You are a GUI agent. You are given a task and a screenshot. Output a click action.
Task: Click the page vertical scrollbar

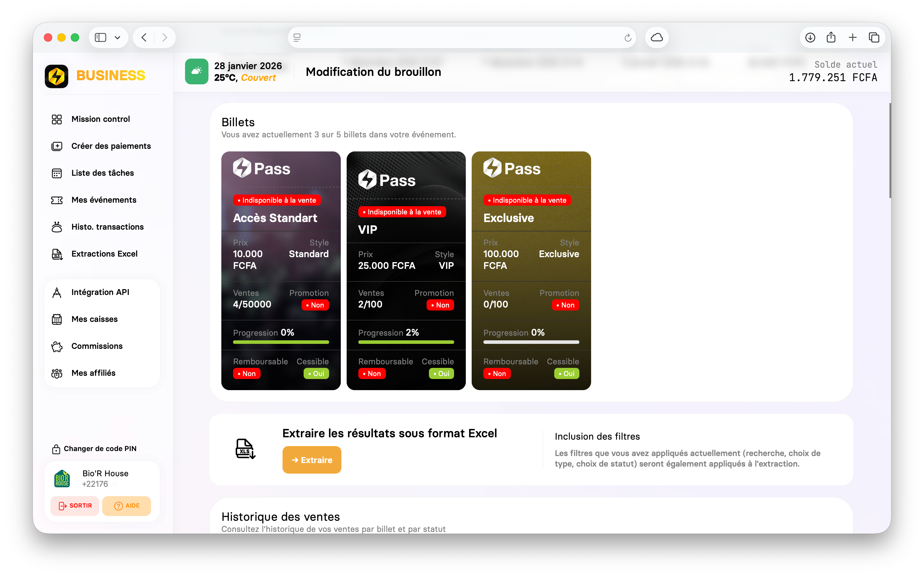pyautogui.click(x=890, y=150)
